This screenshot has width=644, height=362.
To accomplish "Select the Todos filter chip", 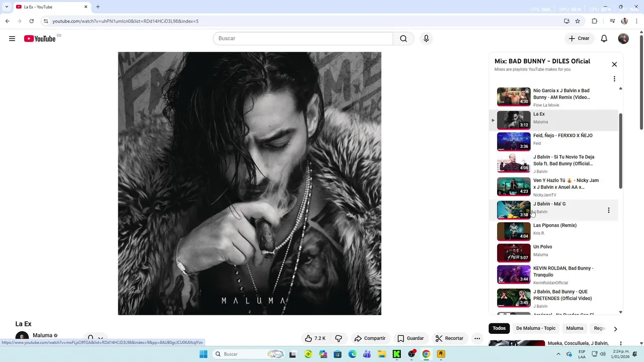I will tap(499, 328).
